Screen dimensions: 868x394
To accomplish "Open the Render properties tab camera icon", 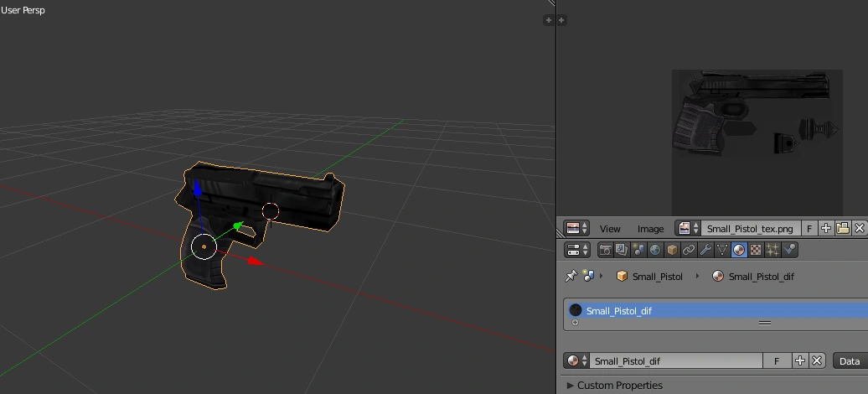I will tap(606, 250).
